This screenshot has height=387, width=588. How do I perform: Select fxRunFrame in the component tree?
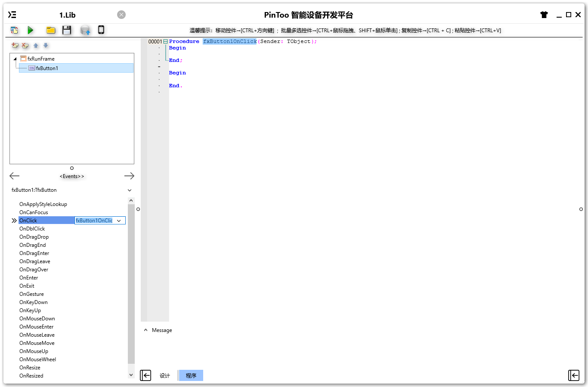tap(41, 59)
